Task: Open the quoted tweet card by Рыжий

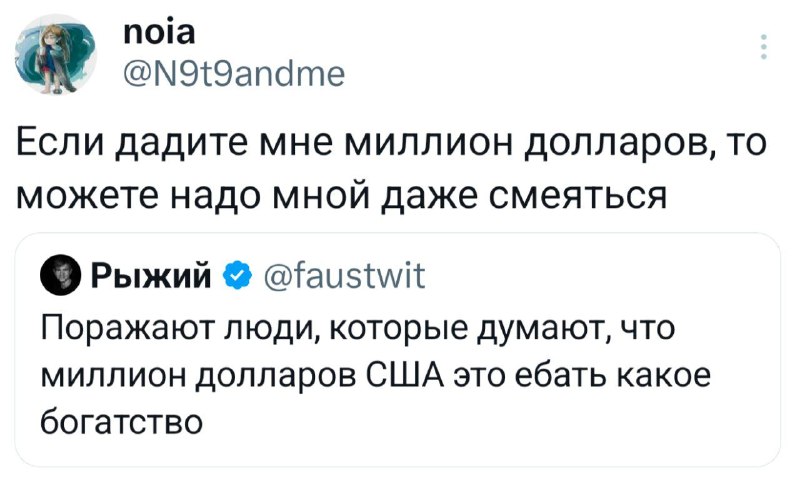Action: (400, 350)
